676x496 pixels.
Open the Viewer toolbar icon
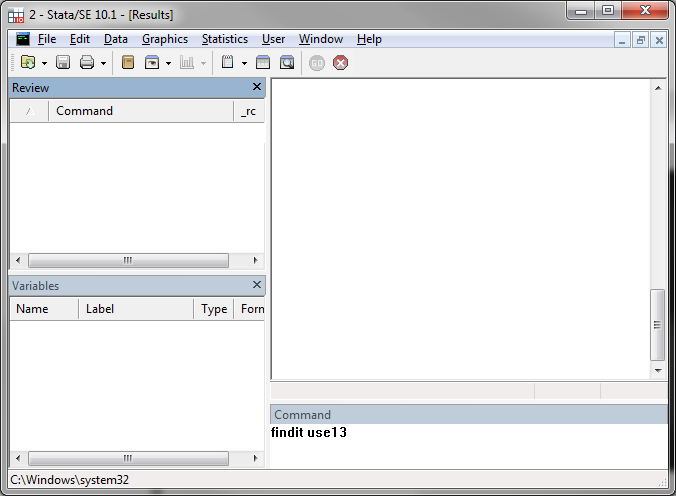152,63
